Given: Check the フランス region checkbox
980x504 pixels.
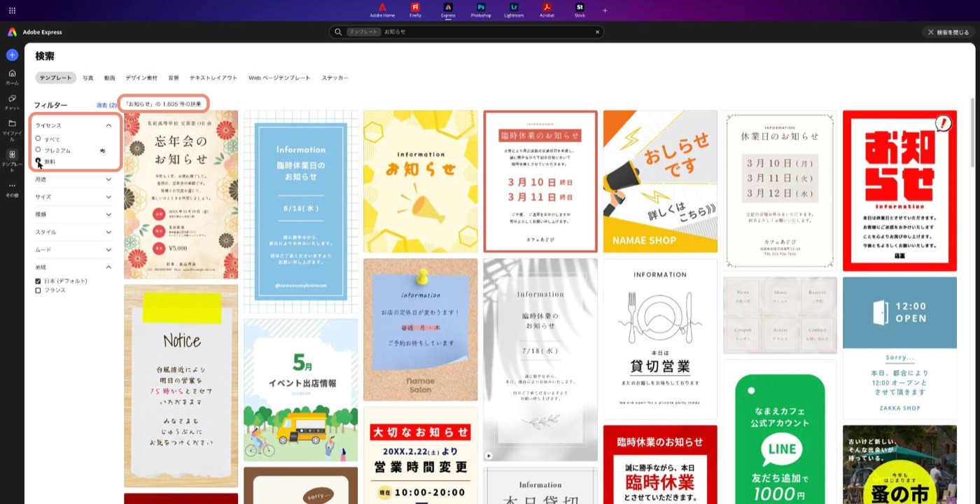Looking at the screenshot, I should (x=38, y=290).
